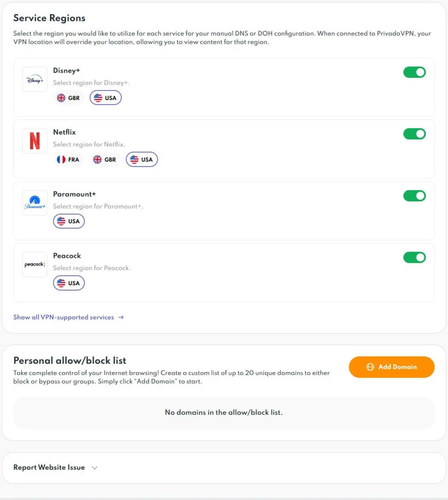Click the Netflix logo icon
The width and height of the screenshot is (448, 500).
click(34, 141)
